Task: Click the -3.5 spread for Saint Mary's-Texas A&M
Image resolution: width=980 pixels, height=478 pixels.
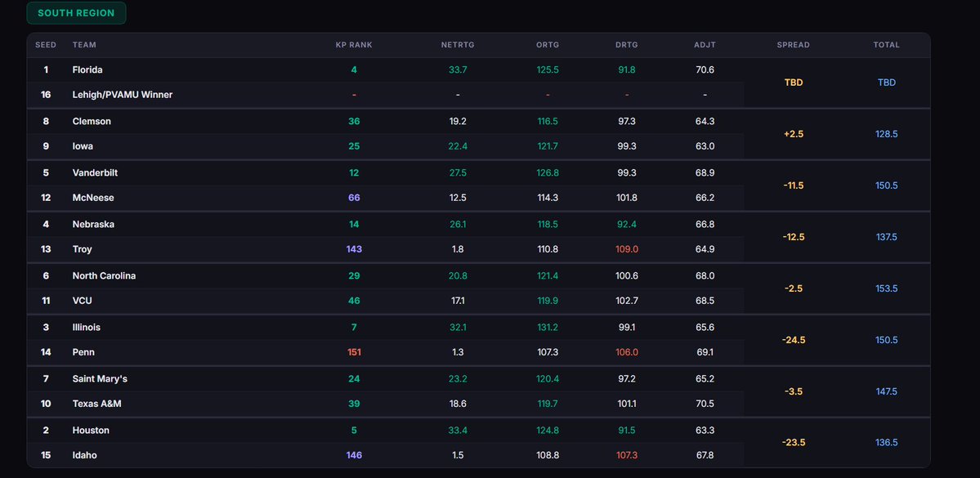Action: point(794,391)
